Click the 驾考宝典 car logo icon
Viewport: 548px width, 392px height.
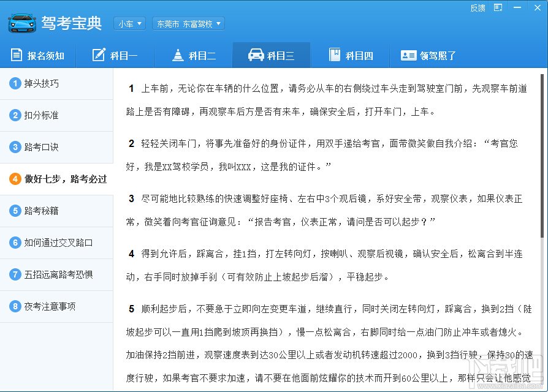pos(20,23)
